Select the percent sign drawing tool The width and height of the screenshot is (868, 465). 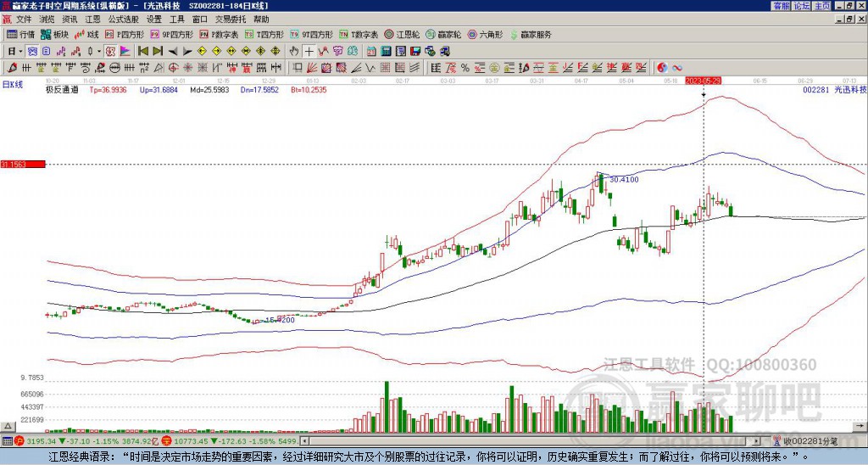[x=465, y=67]
